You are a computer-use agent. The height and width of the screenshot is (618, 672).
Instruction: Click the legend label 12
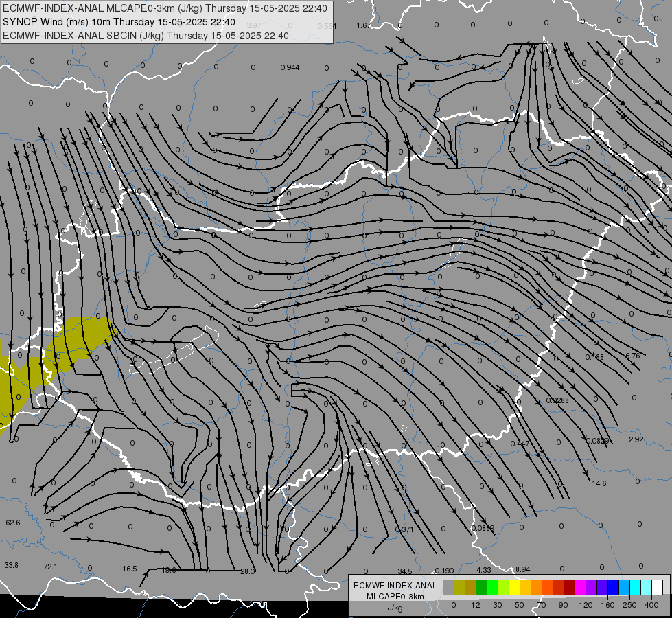[x=476, y=605]
